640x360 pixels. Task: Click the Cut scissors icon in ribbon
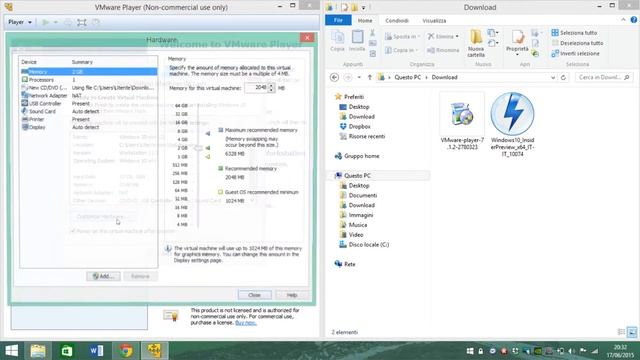click(x=372, y=33)
